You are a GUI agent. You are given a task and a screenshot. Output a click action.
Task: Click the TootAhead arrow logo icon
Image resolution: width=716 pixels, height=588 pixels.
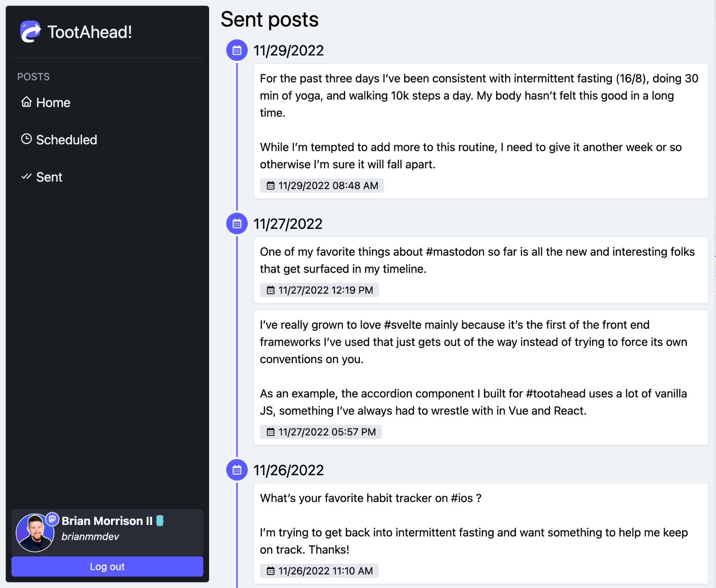point(31,32)
